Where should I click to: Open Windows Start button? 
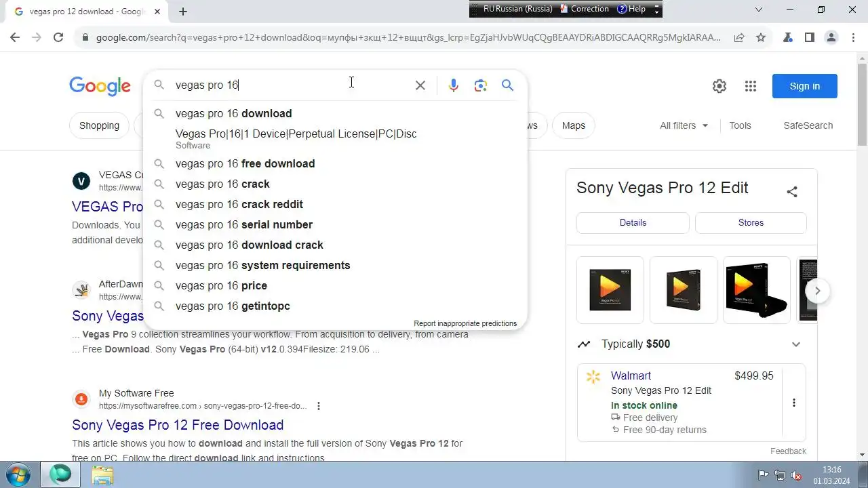pos(18,474)
